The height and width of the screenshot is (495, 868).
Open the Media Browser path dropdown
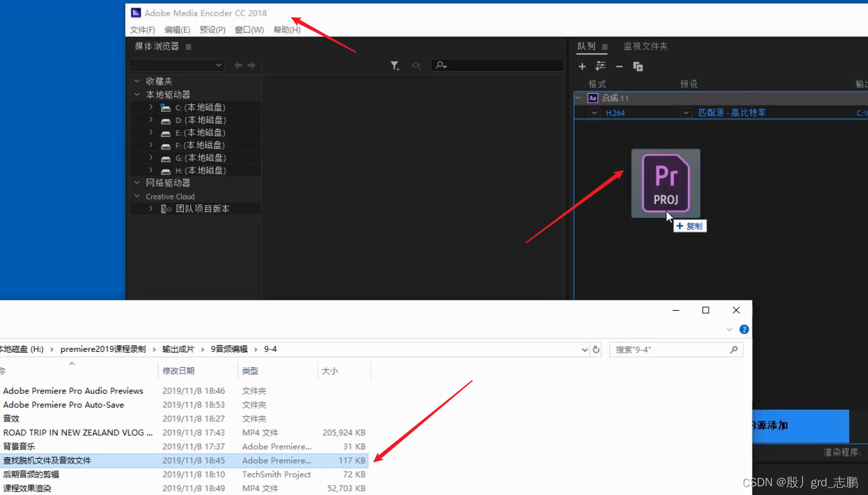219,65
